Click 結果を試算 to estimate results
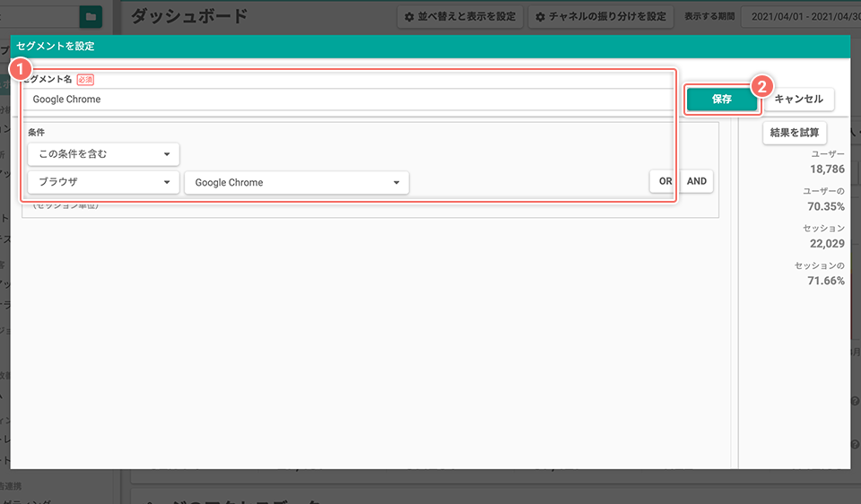This screenshot has width=861, height=504. [x=795, y=133]
